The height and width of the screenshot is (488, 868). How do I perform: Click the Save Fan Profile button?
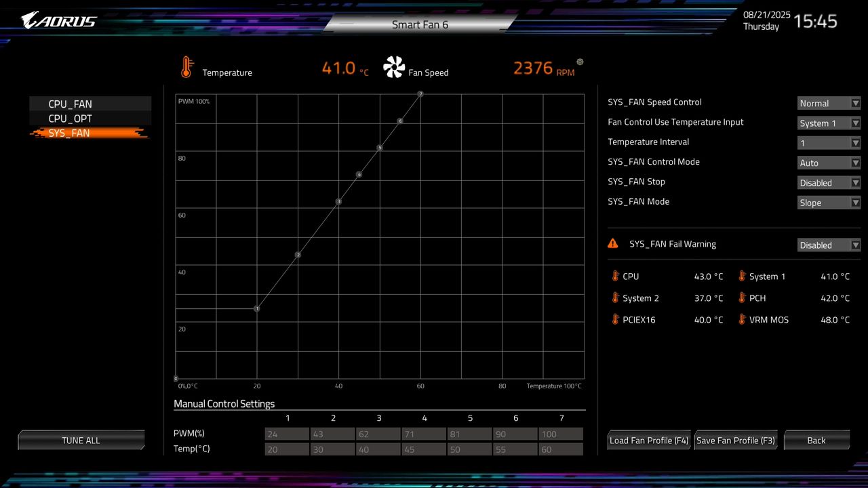click(x=736, y=440)
